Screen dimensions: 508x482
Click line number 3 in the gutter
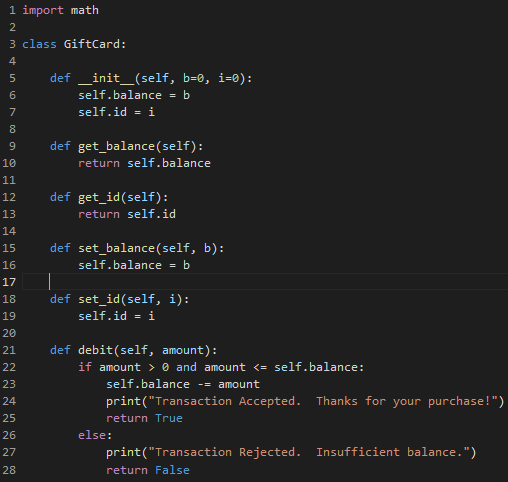coord(12,44)
